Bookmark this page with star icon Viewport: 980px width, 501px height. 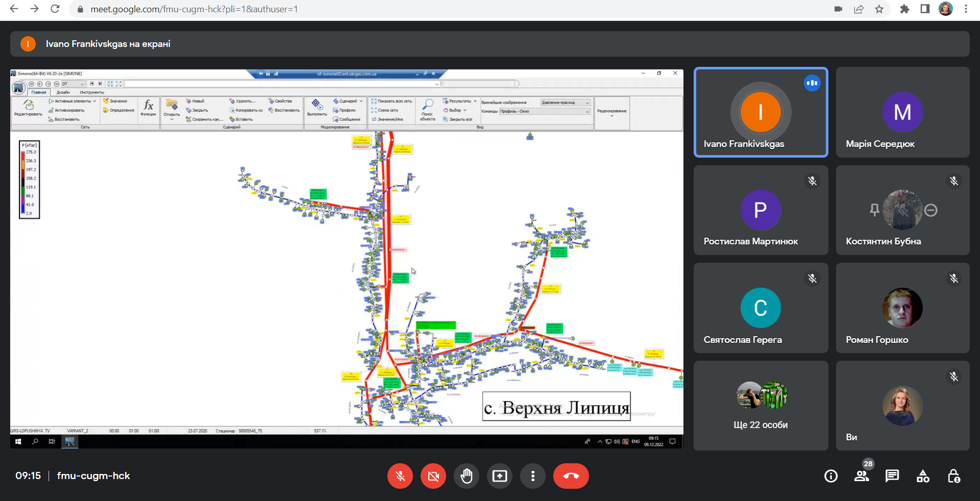click(x=879, y=9)
